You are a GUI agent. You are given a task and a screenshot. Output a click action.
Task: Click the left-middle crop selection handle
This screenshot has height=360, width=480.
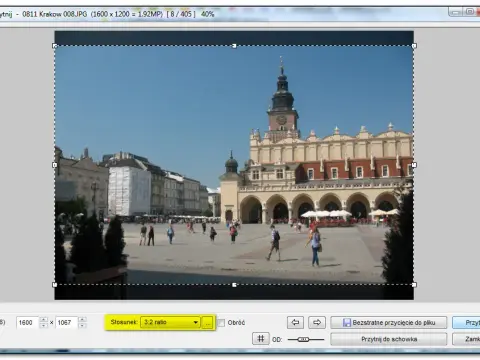pos(55,165)
